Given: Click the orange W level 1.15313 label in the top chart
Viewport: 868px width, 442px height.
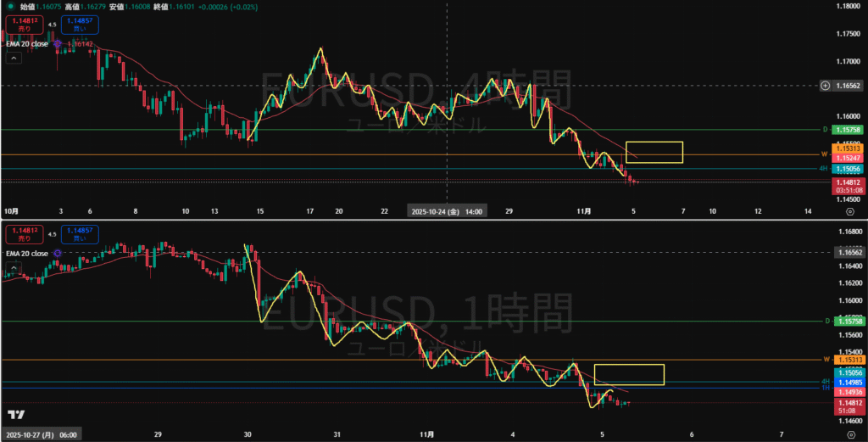Looking at the screenshot, I should (847, 149).
